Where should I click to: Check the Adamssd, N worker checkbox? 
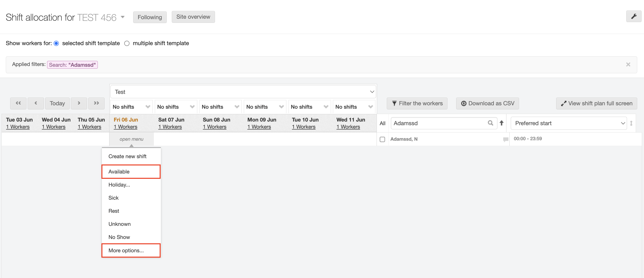click(x=382, y=139)
